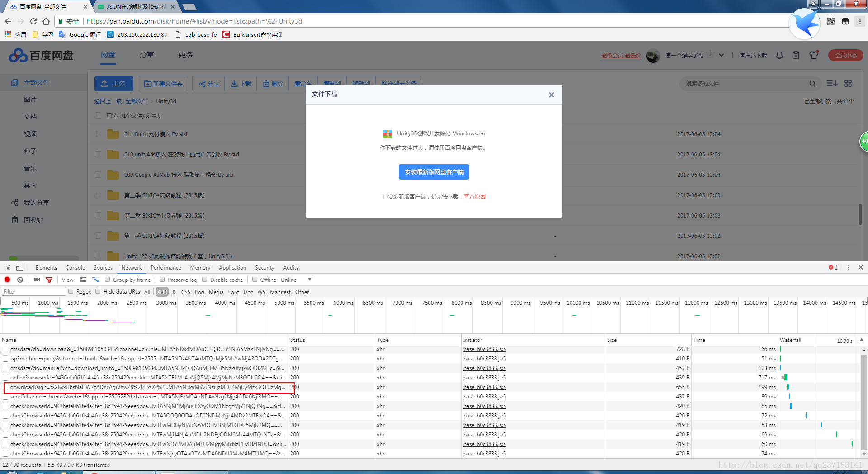
Task: Toggle capture screenshots camera icon
Action: tap(37, 280)
